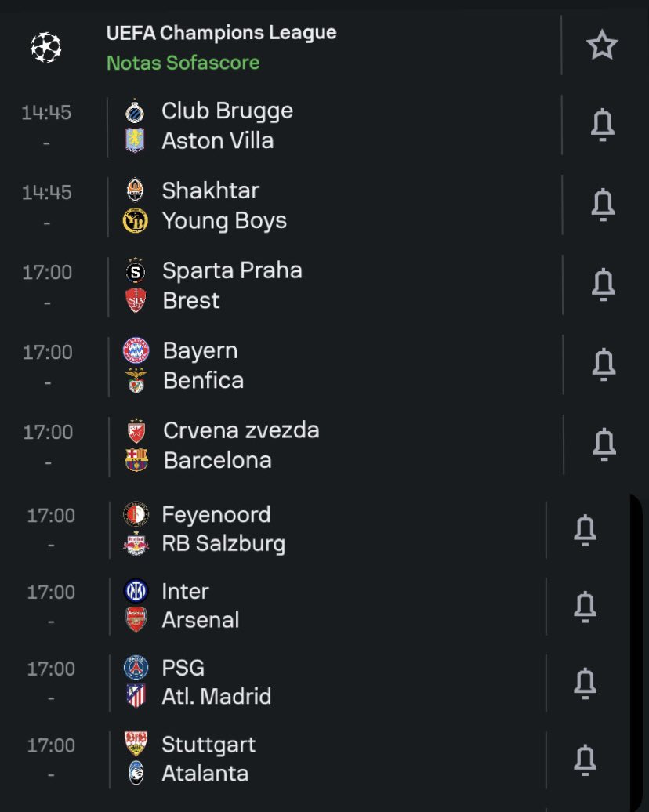Click the UEFA Champions League ball logo

[x=45, y=47]
